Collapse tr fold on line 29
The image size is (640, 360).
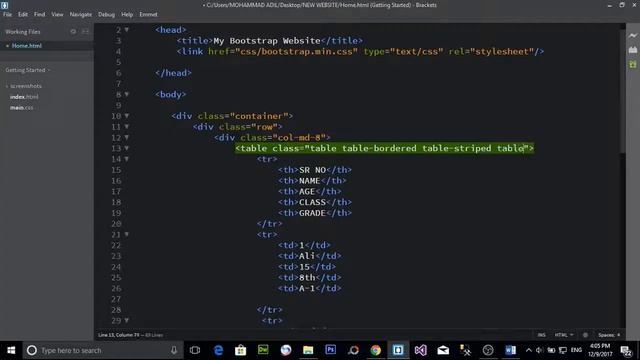point(127,321)
